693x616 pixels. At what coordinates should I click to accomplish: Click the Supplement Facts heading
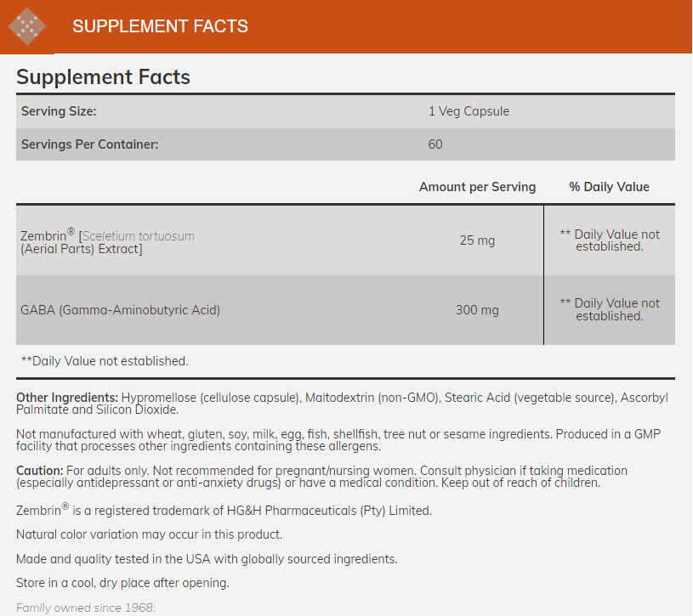pos(103,77)
